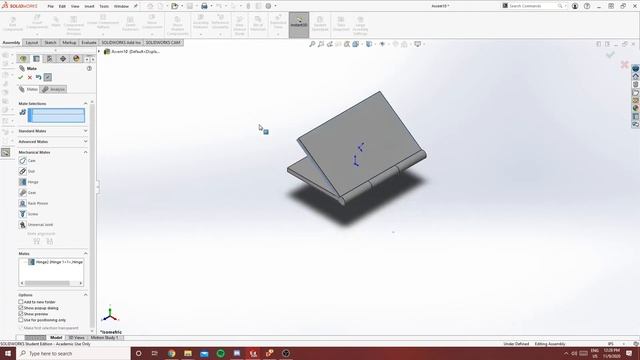Open PropertyManager panel tab
640x360 pixels.
36,59
